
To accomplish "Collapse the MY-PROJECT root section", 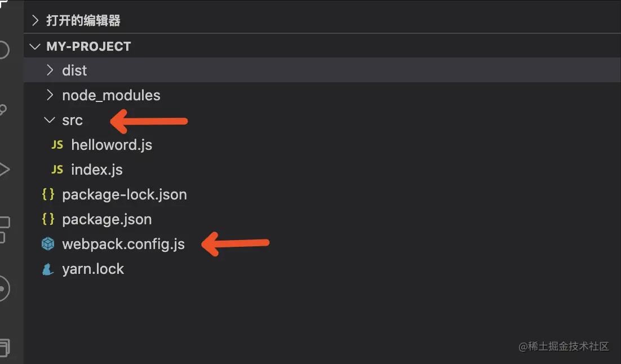I will [35, 46].
